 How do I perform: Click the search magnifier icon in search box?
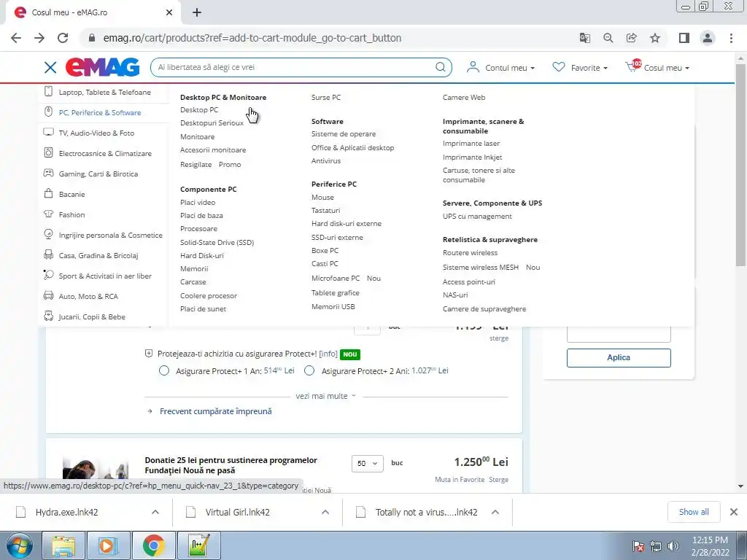(440, 67)
